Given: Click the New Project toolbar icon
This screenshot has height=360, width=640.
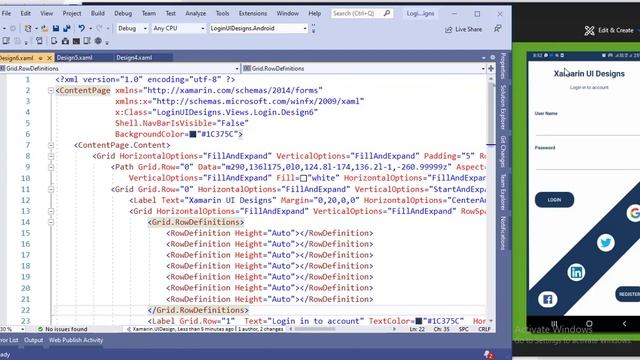Looking at the screenshot, I should (28, 29).
